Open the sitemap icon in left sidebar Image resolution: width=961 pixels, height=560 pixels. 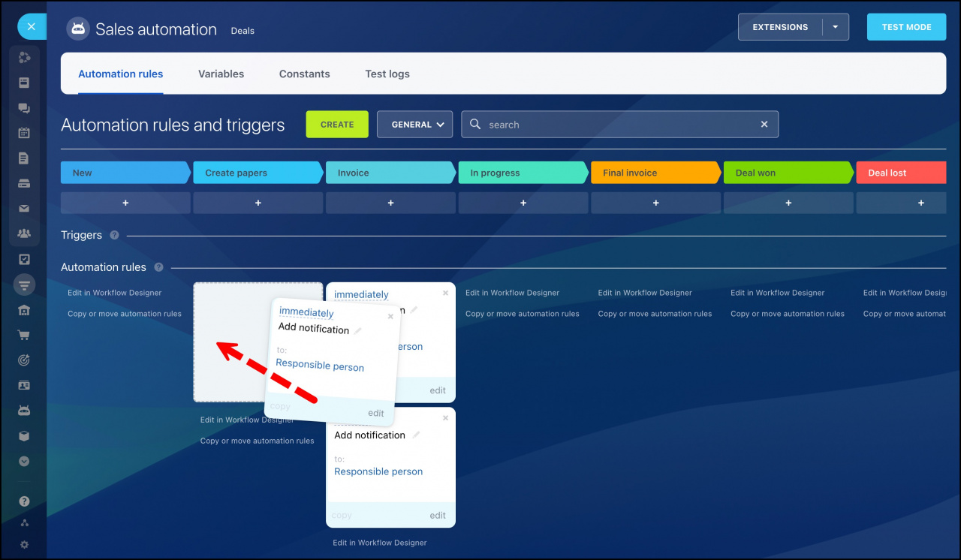(24, 522)
